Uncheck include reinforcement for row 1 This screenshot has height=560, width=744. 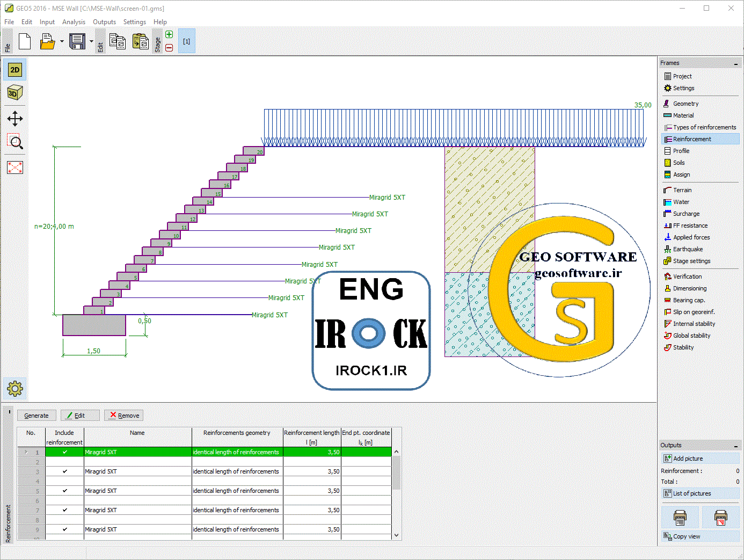[65, 452]
